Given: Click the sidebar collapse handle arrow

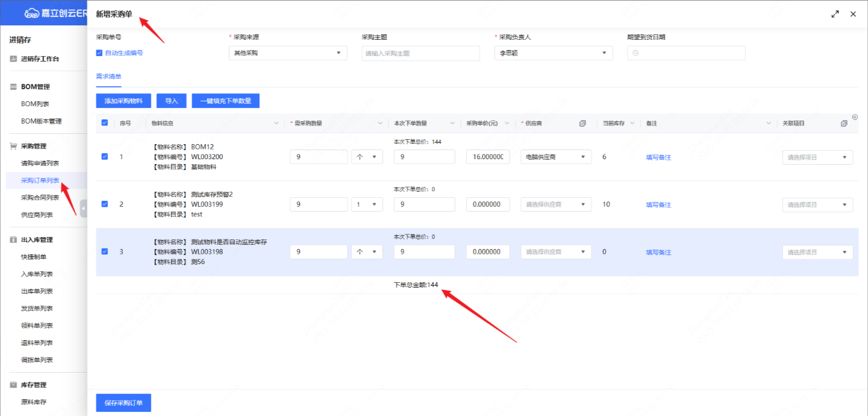Looking at the screenshot, I should tap(83, 208).
